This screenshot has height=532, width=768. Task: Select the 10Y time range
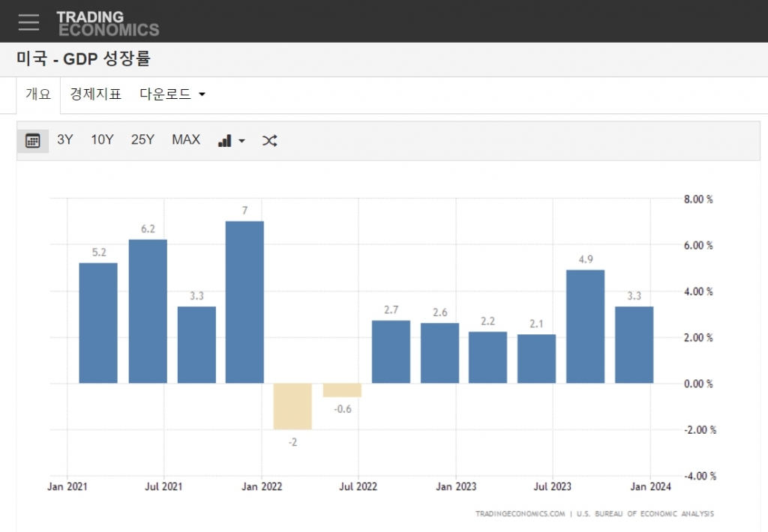(x=102, y=139)
